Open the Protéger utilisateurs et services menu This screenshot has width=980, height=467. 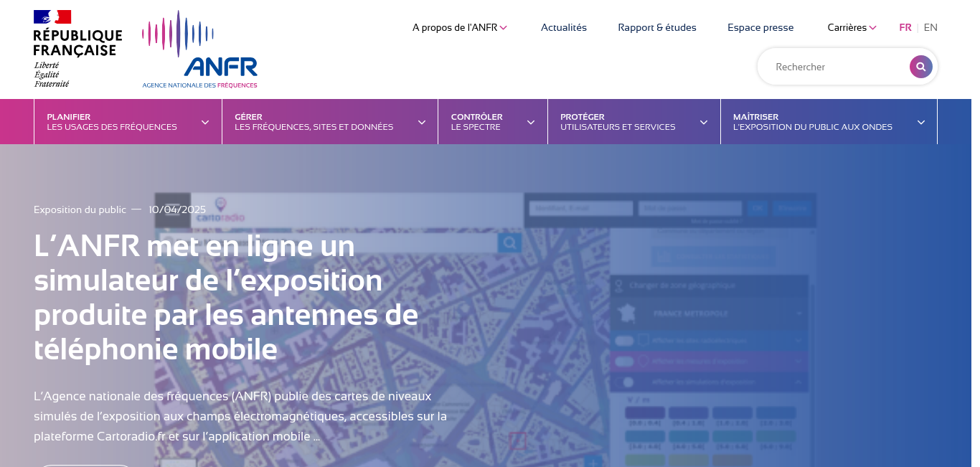[634, 122]
